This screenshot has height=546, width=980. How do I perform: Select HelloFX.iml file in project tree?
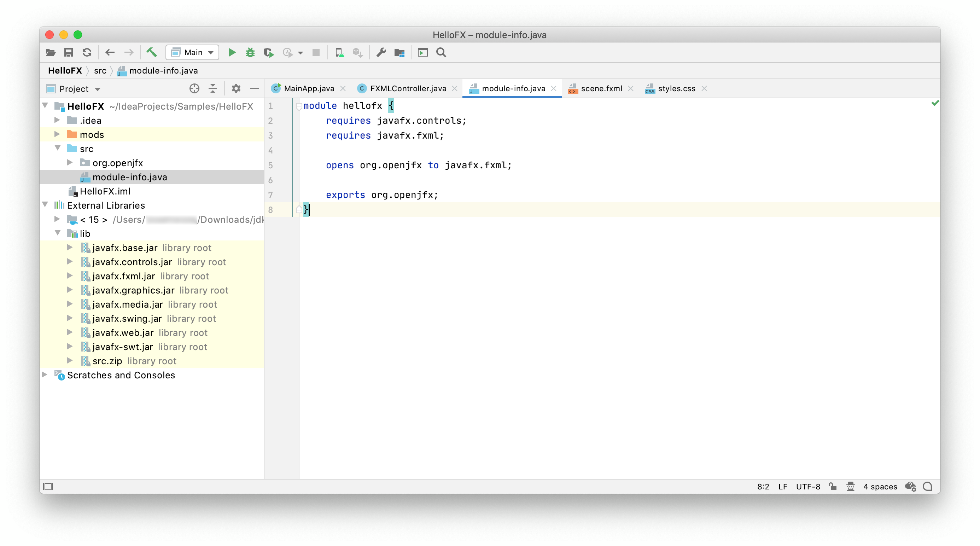pos(105,191)
